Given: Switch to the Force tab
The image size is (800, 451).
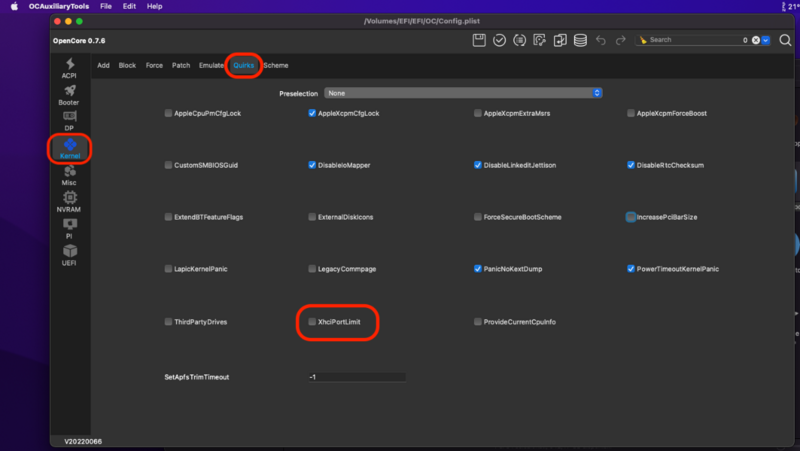Looking at the screenshot, I should point(154,65).
